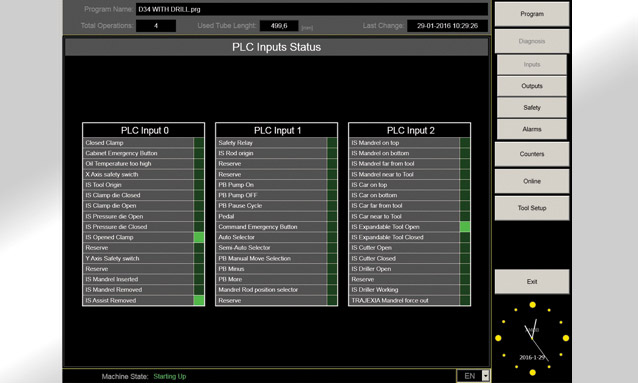Select the IS Cutter Open row

coord(409,248)
